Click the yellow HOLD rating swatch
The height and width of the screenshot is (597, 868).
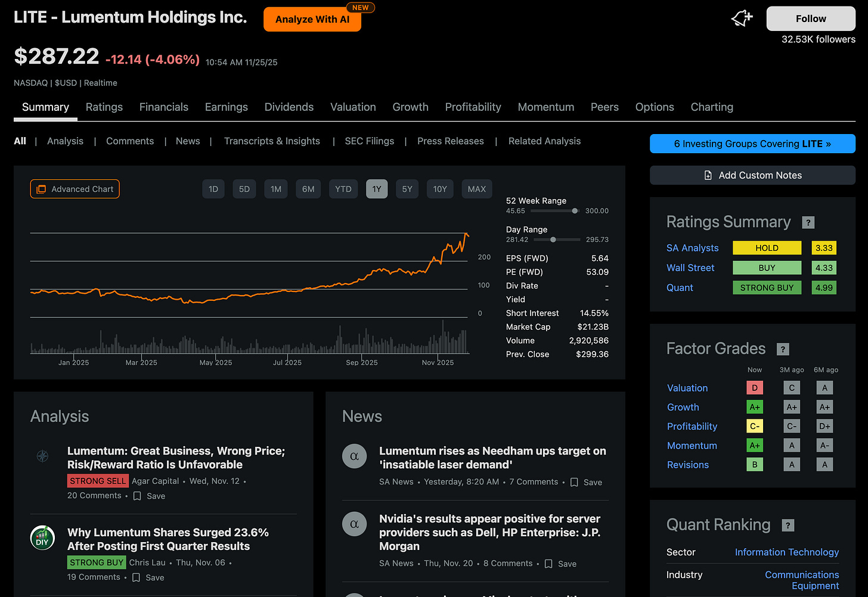[767, 248]
